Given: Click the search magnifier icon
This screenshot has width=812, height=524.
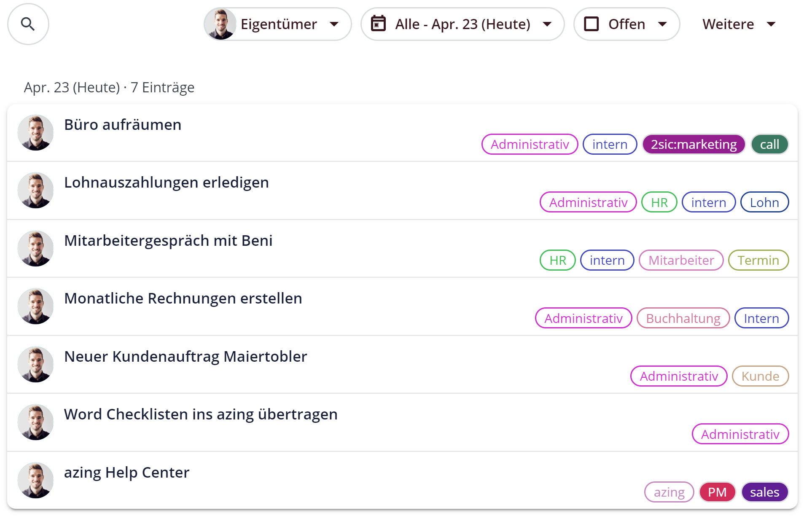Looking at the screenshot, I should coord(28,24).
